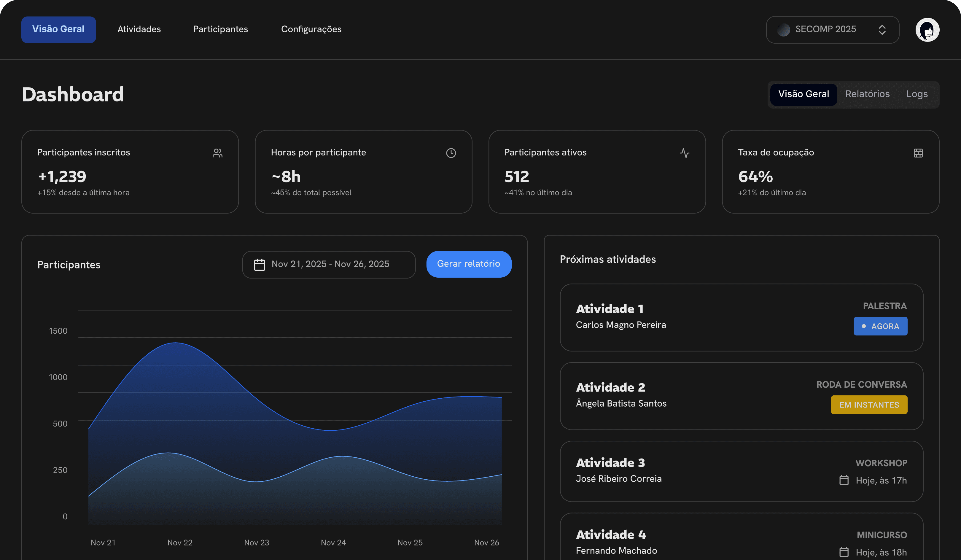961x560 pixels.
Task: Open the Atividade 2 card title
Action: (x=610, y=387)
